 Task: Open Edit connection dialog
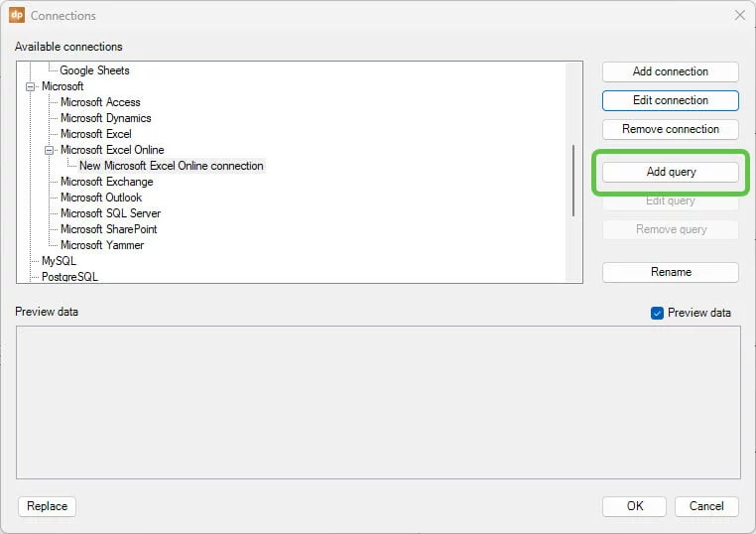pos(670,100)
